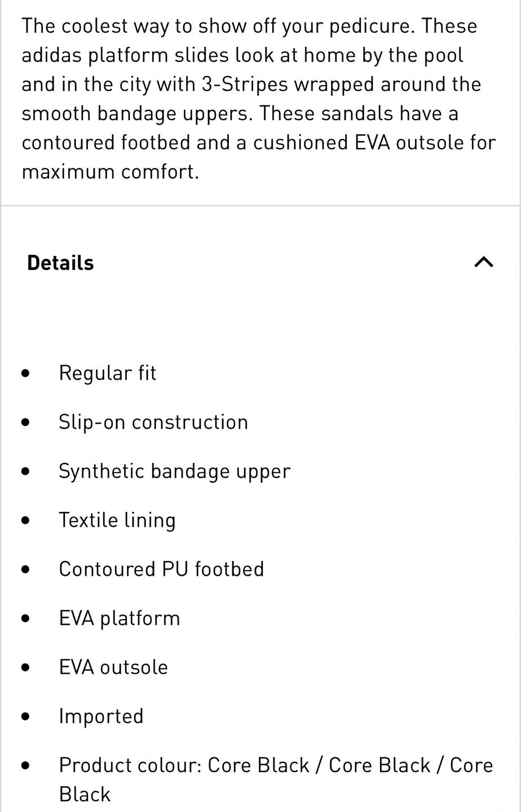Select the EVA outsole list item

pyautogui.click(x=113, y=667)
